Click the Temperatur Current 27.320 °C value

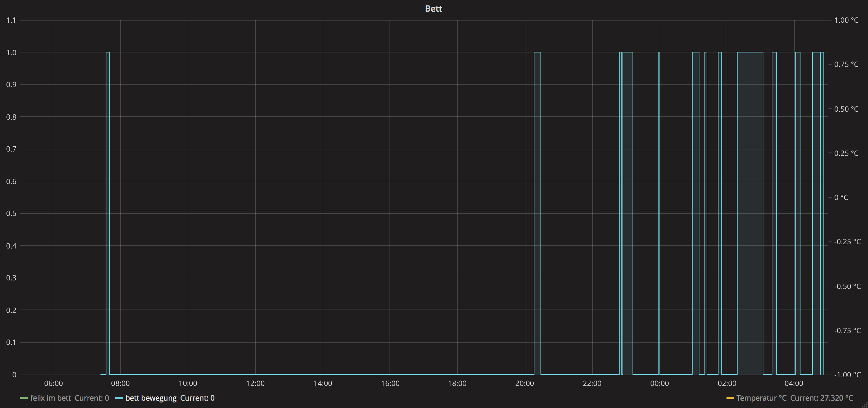point(821,398)
